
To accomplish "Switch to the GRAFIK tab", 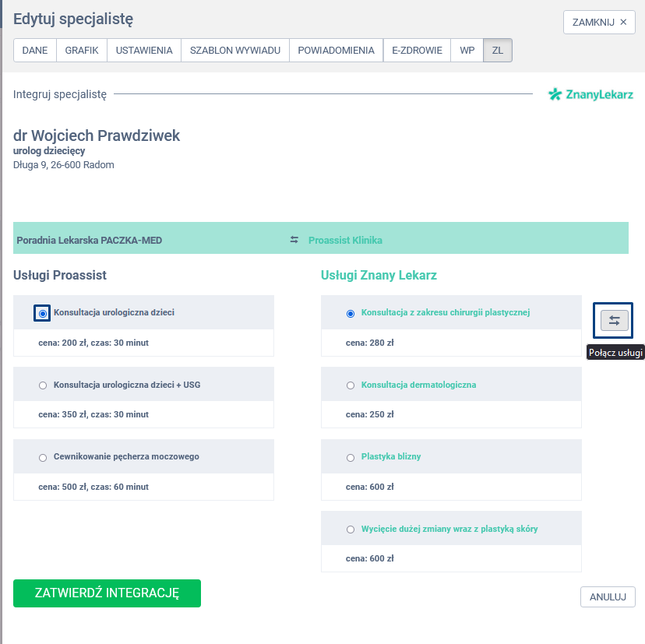I will point(82,51).
